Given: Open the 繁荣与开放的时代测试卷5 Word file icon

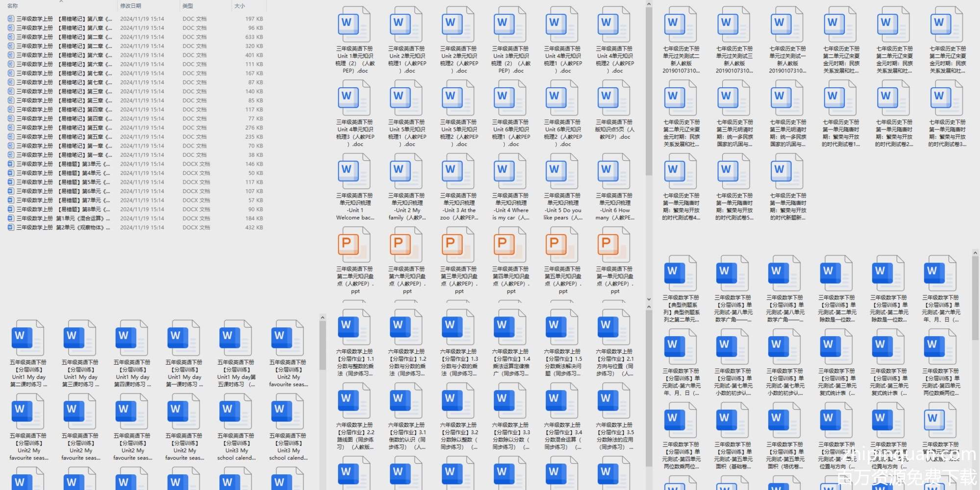Looking at the screenshot, I should [734, 171].
